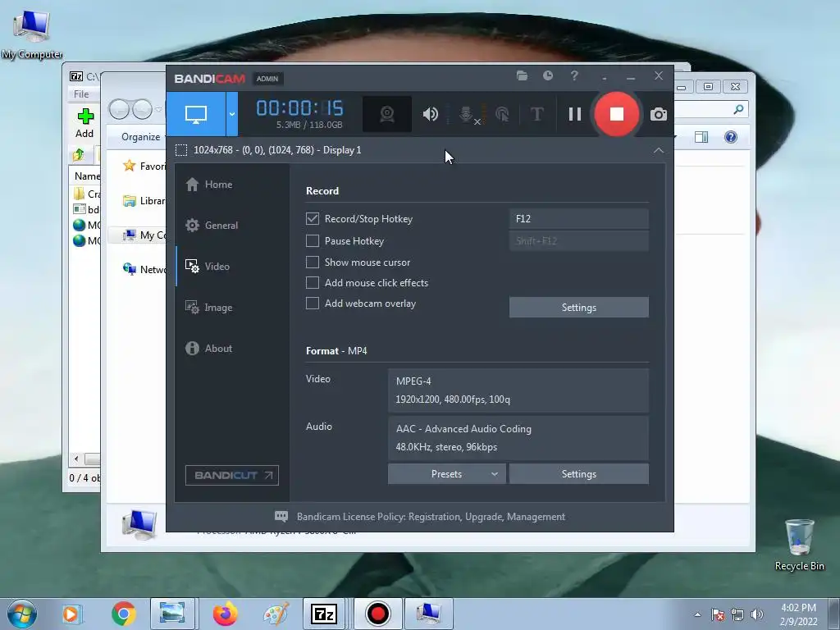Screen dimensions: 840x630
Task: Open Paint from taskbar
Action: 276,614
